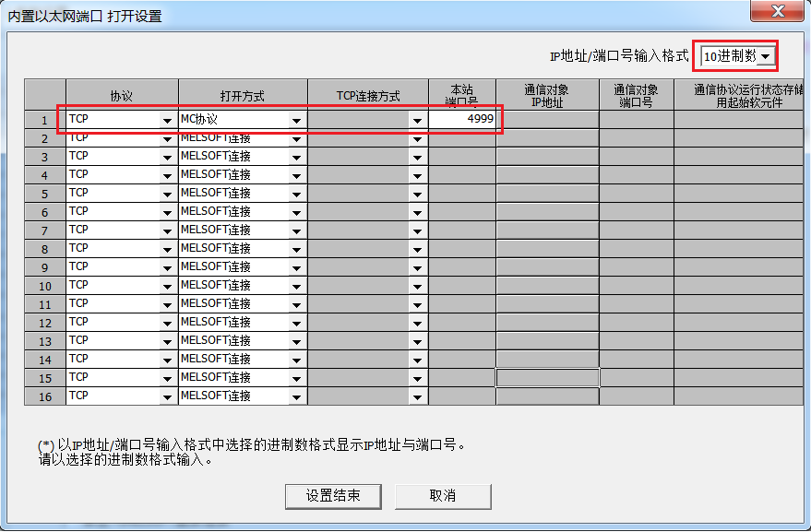This screenshot has height=532, width=811.
Task: Open row 2 protocol TCP dropdown
Action: 167,139
